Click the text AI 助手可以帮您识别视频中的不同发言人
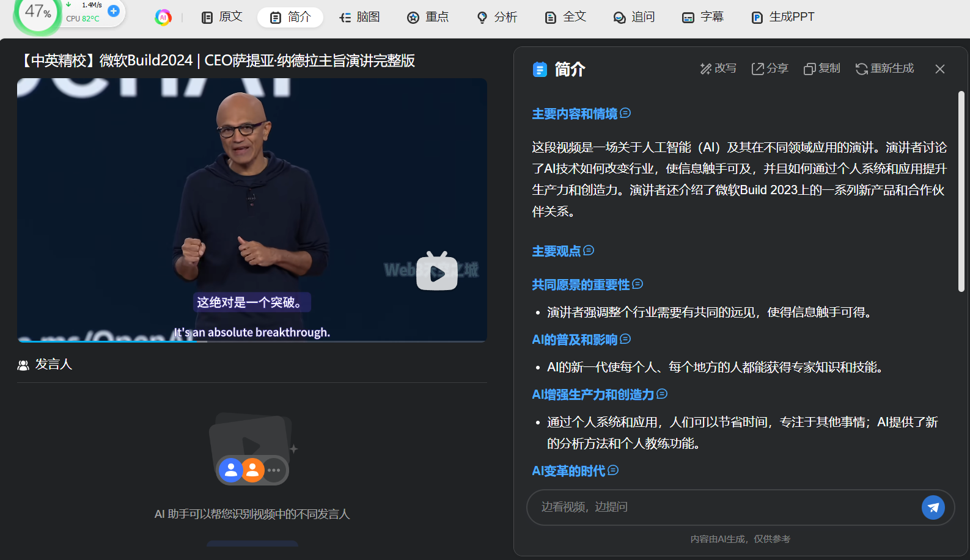This screenshot has width=970, height=560. coord(252,514)
